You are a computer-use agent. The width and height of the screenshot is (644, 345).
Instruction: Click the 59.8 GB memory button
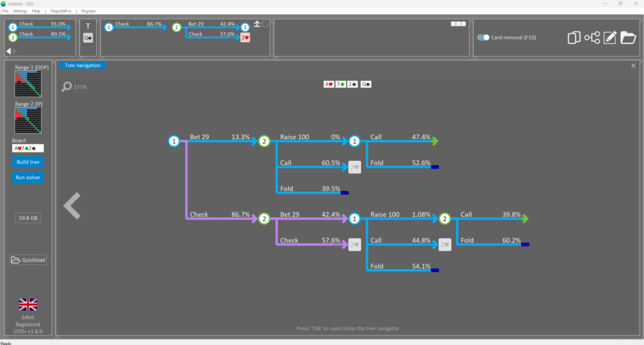[x=28, y=218]
